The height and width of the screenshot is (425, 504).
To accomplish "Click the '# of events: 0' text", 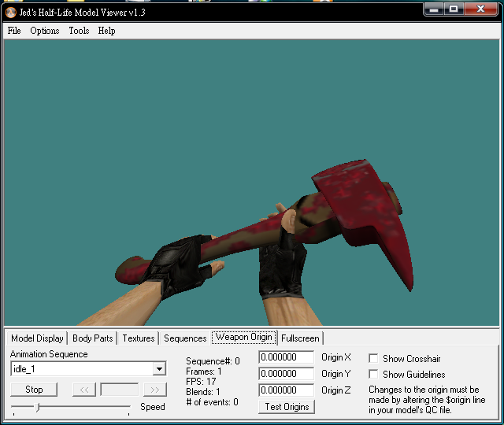I will point(213,402).
